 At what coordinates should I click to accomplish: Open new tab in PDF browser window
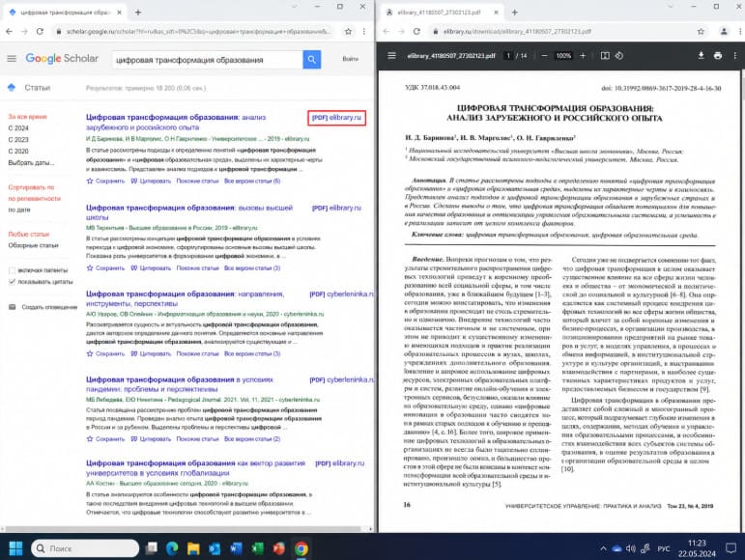[x=515, y=13]
